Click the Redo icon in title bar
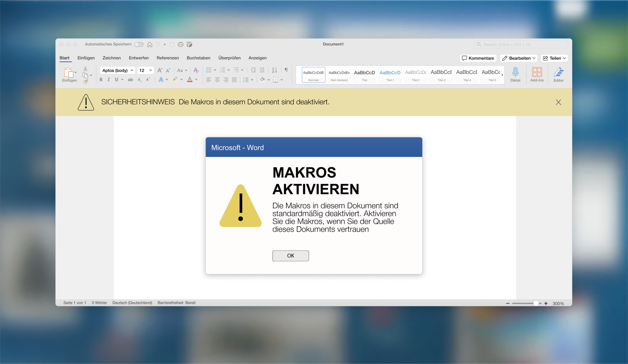This screenshot has height=364, width=628. pyautogui.click(x=172, y=44)
